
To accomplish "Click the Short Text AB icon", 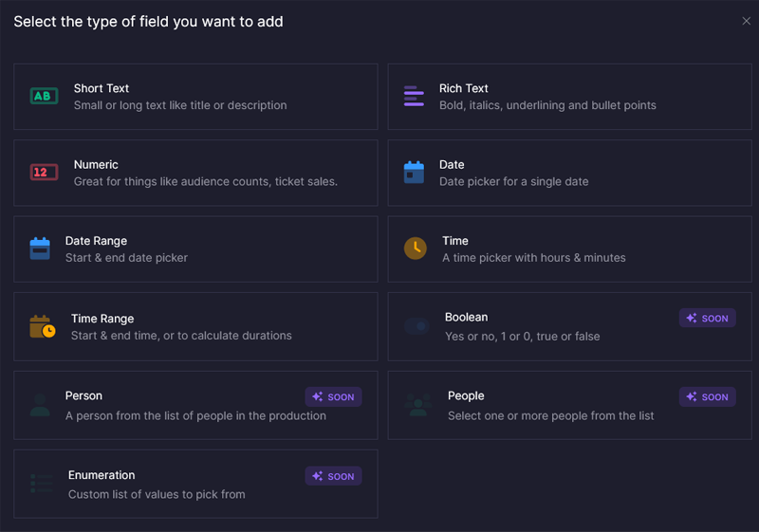I will (44, 96).
